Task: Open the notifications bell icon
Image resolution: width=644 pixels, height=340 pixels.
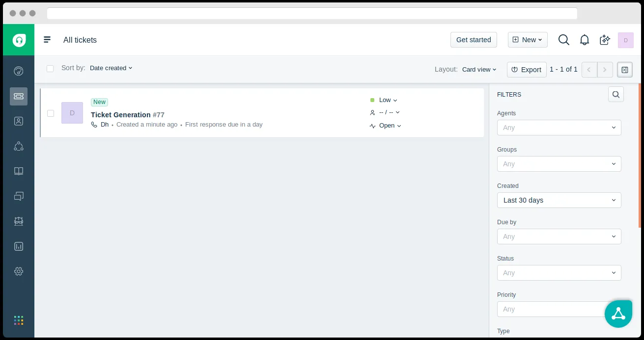Action: [585, 40]
